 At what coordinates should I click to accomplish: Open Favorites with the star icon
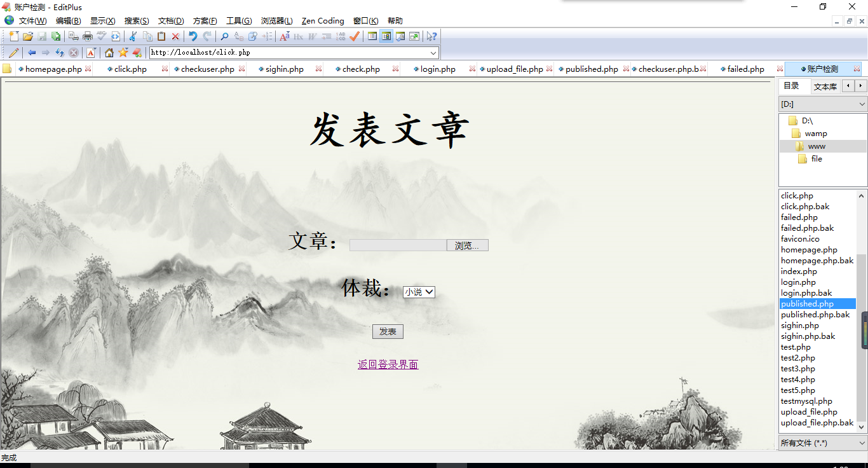click(123, 53)
